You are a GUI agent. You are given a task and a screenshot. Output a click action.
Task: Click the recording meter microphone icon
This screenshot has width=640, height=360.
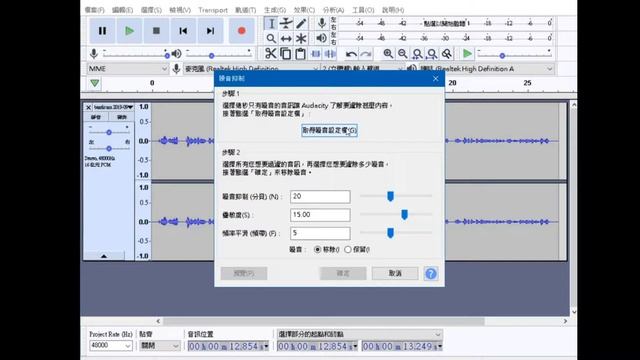tap(322, 23)
